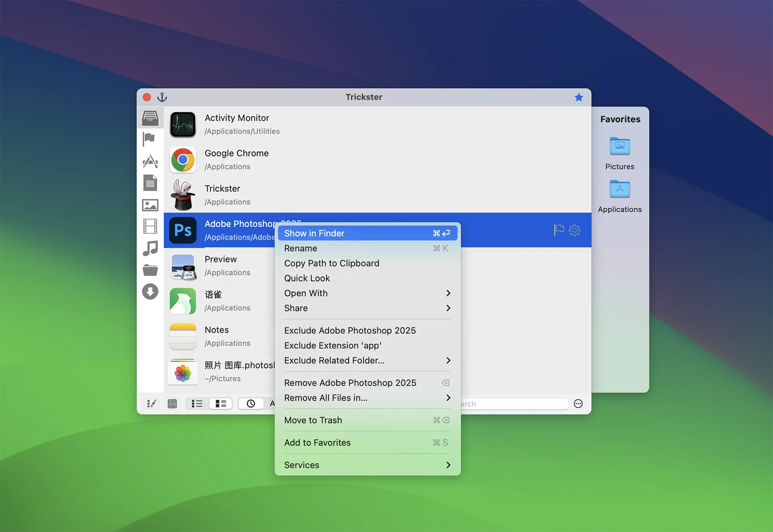This screenshot has height=532, width=773.
Task: Expand the Services submenu
Action: 367,465
